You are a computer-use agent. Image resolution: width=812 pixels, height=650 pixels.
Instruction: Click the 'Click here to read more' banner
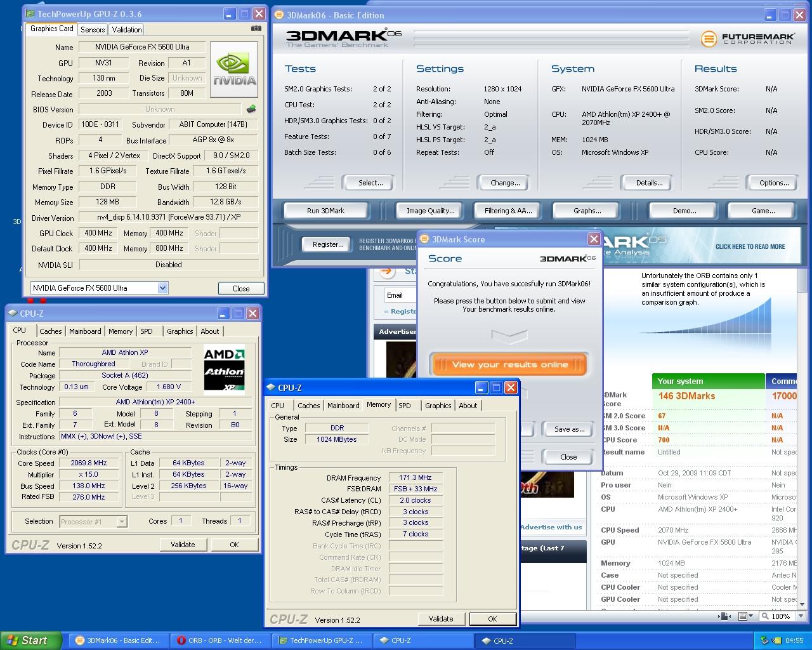pyautogui.click(x=750, y=247)
